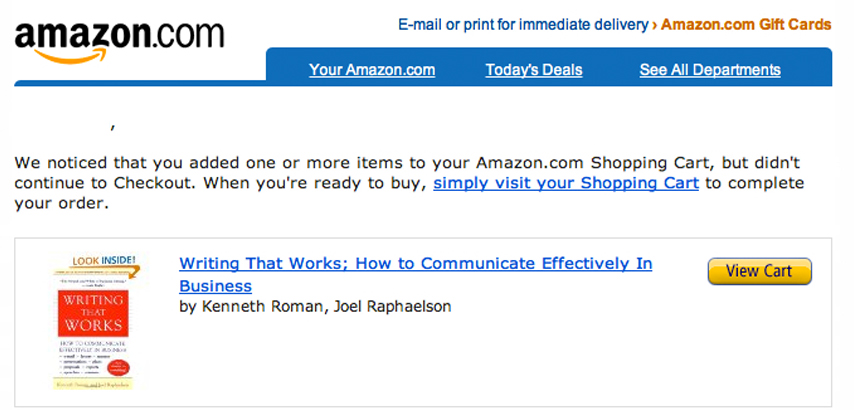Viewport: 854px width, 410px height.
Task: Click E-mail or print for immediate delivery
Action: click(523, 25)
